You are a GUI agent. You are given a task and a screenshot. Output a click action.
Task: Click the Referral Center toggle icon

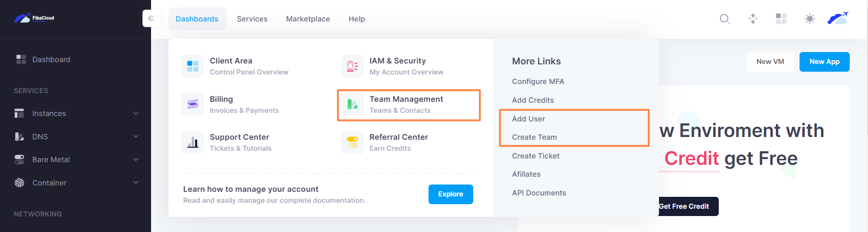coord(352,142)
